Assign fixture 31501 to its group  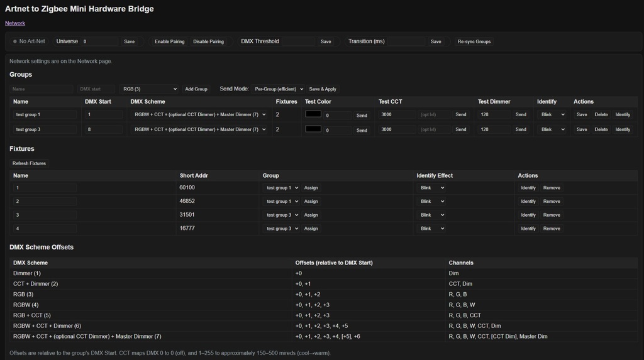311,215
